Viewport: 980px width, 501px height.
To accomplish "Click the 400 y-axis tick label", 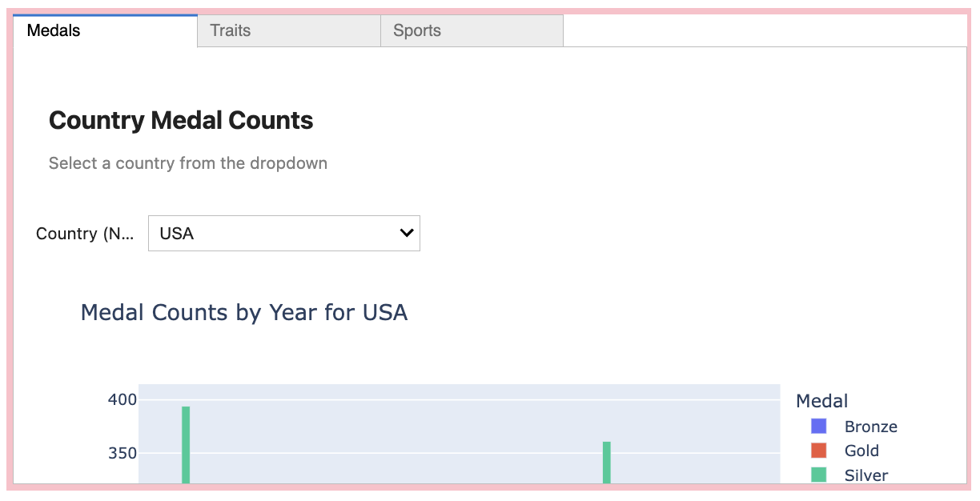I will pos(122,399).
